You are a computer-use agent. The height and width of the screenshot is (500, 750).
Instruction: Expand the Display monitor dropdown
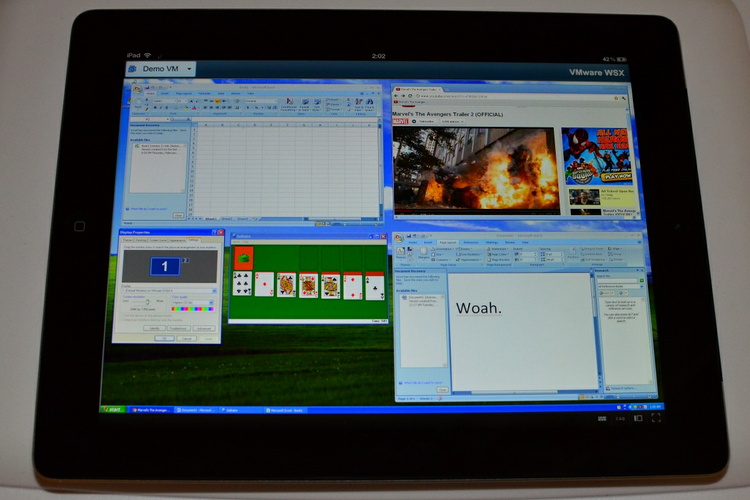pos(212,289)
